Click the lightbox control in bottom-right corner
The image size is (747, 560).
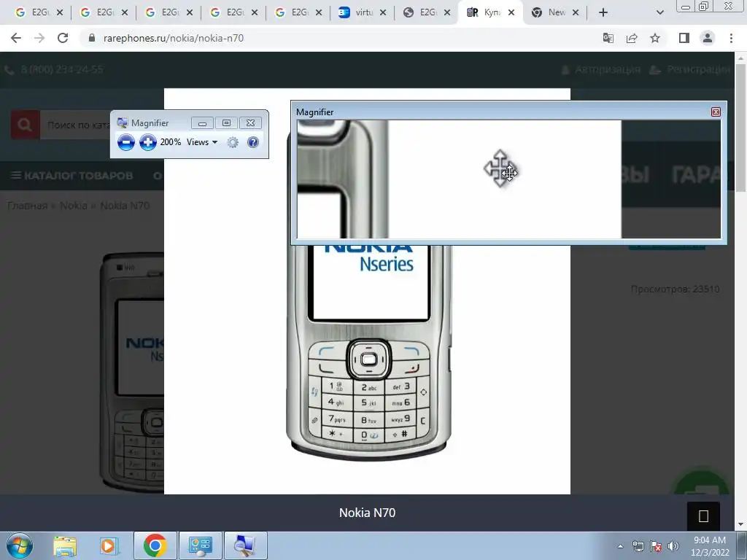703,516
